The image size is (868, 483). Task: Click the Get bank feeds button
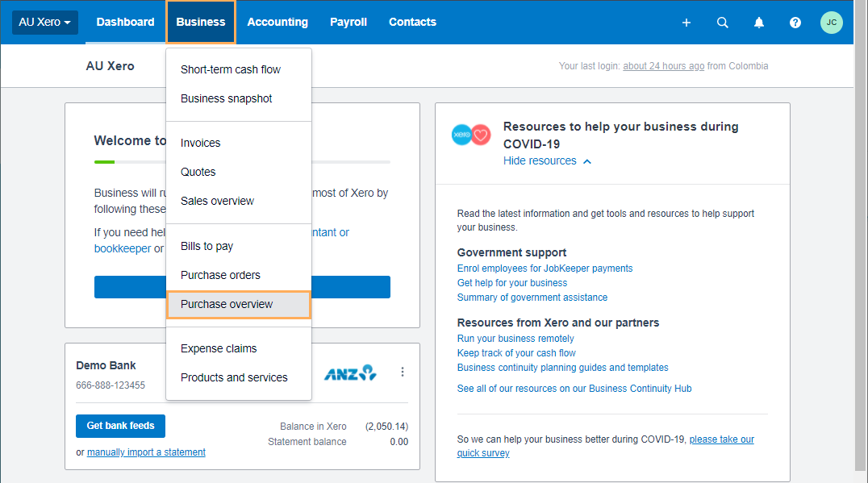tap(120, 426)
